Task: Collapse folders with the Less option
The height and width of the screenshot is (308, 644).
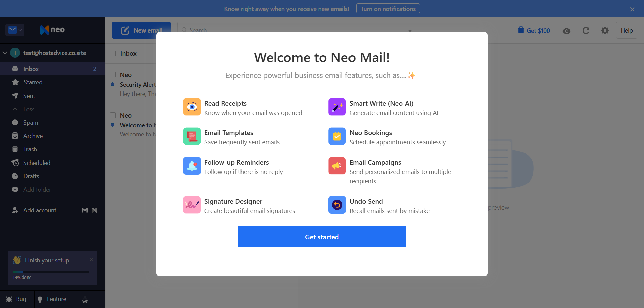Action: [52, 109]
